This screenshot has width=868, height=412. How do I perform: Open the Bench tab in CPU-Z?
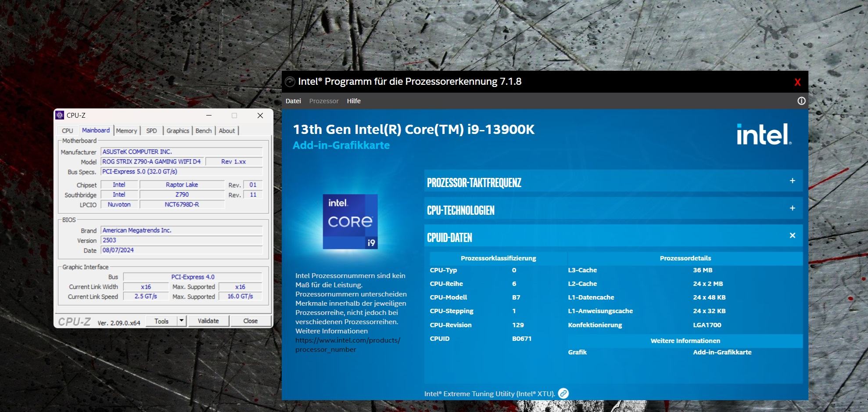tap(204, 131)
